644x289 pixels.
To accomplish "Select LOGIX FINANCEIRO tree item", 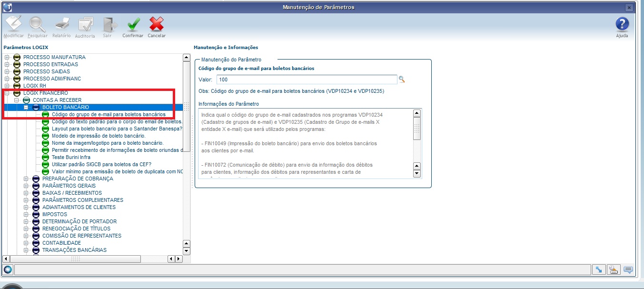I will pos(46,93).
